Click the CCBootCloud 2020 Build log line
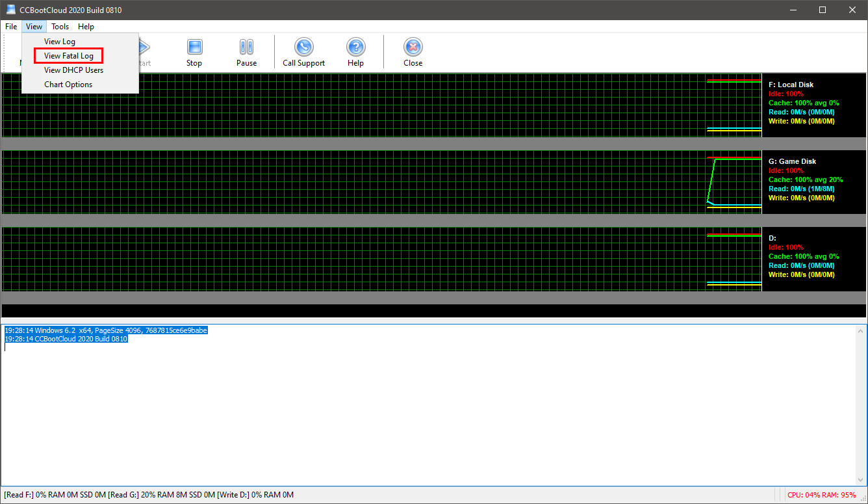The image size is (868, 504). (x=66, y=339)
